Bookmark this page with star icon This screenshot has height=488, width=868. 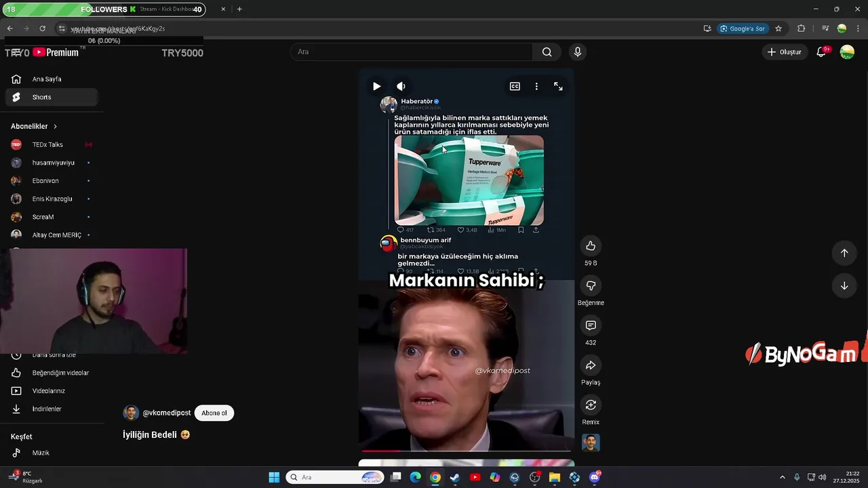pos(778,28)
